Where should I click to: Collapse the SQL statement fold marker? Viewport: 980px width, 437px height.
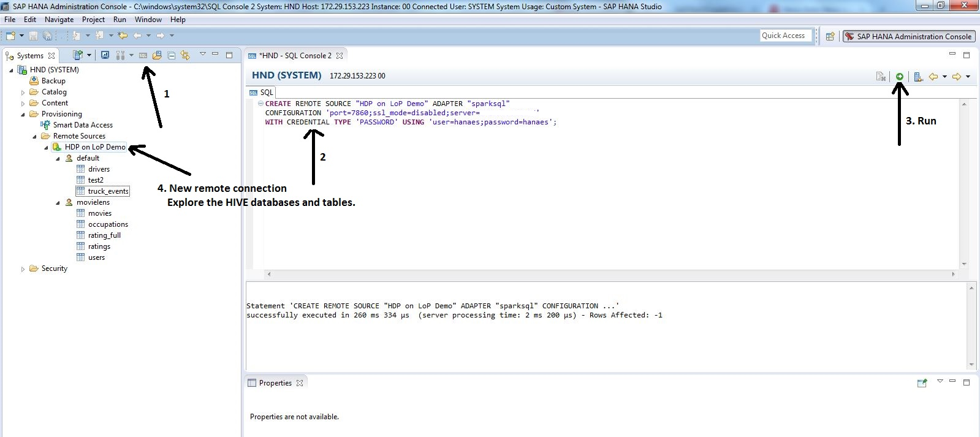point(260,104)
